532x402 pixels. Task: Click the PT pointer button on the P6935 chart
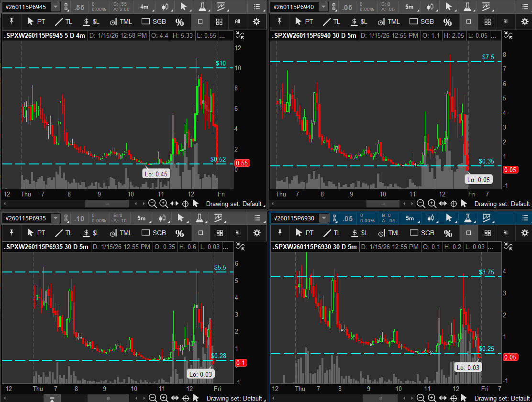click(x=36, y=233)
